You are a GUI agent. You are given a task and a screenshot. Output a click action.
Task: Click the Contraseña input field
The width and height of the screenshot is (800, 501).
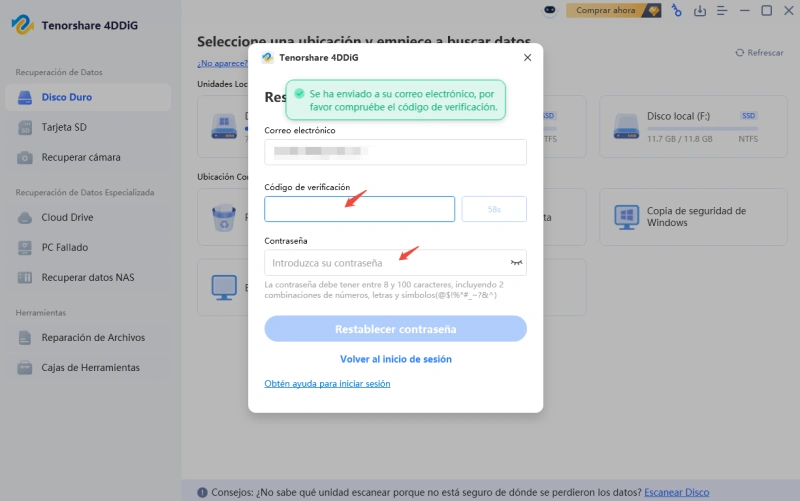click(x=395, y=263)
